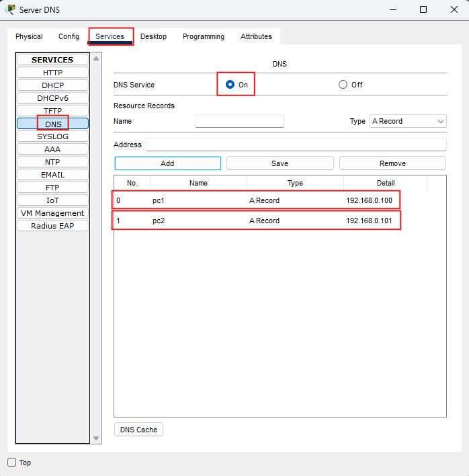The width and height of the screenshot is (469, 476).
Task: Open the TFTP service settings
Action: pyautogui.click(x=53, y=111)
